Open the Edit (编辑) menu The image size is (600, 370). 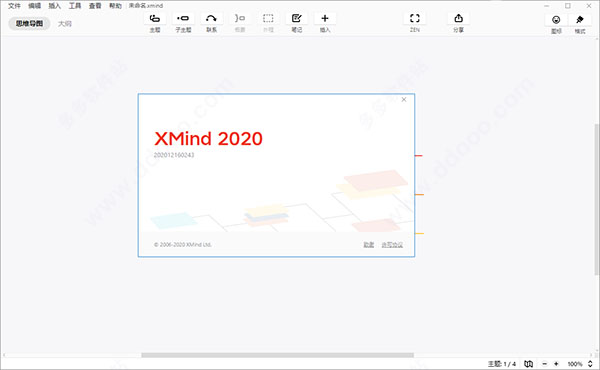(34, 6)
